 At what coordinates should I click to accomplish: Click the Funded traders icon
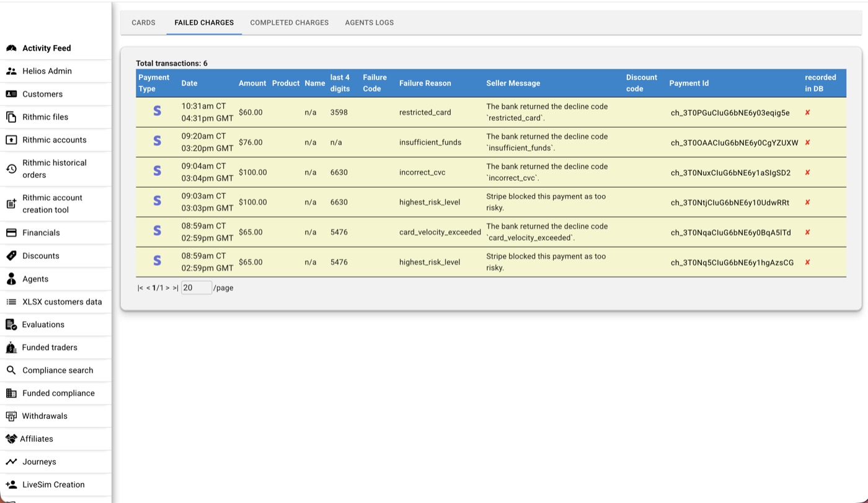11,348
